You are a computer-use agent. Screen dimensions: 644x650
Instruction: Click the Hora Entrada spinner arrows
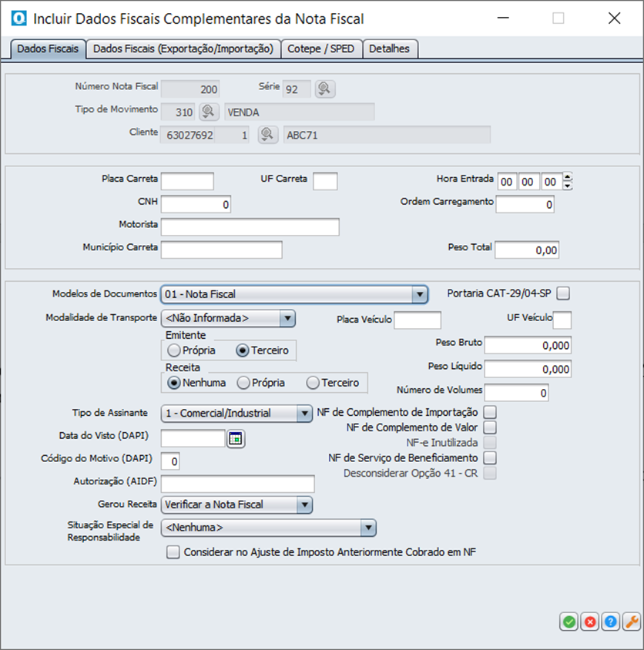[x=569, y=182]
